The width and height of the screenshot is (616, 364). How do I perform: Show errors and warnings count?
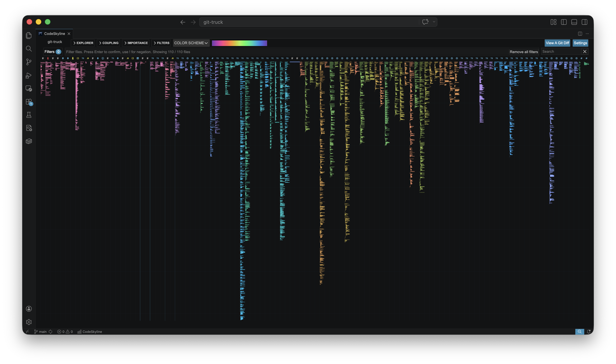click(x=65, y=332)
